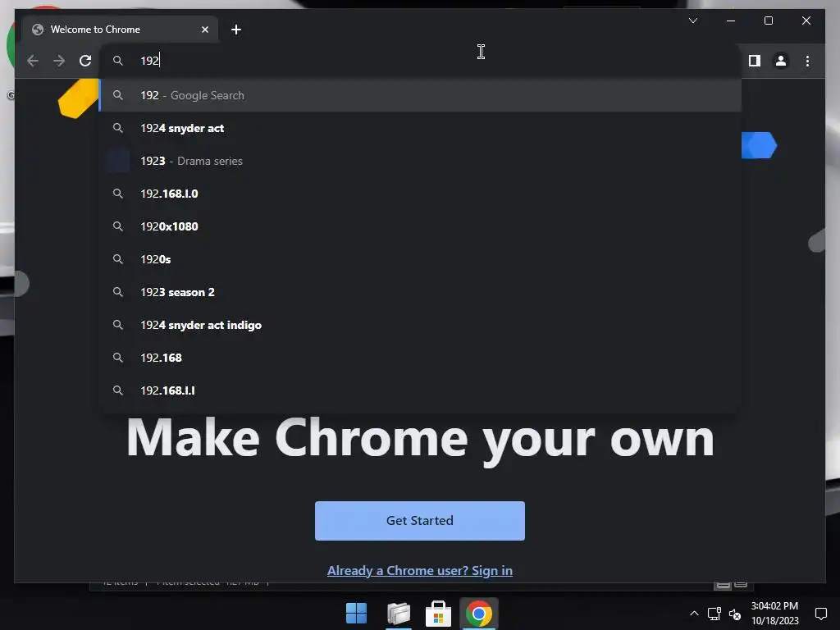Click the Get Started button

(419, 521)
